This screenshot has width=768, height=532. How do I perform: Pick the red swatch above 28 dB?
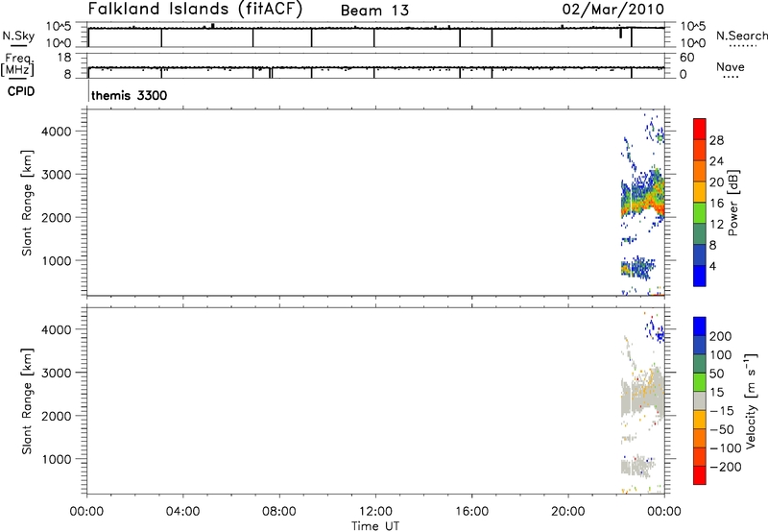[x=700, y=129]
